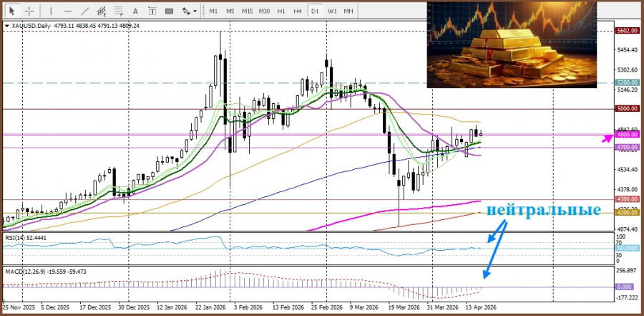Expand the XAUUSD,Daily chart title arrow

tap(7, 26)
